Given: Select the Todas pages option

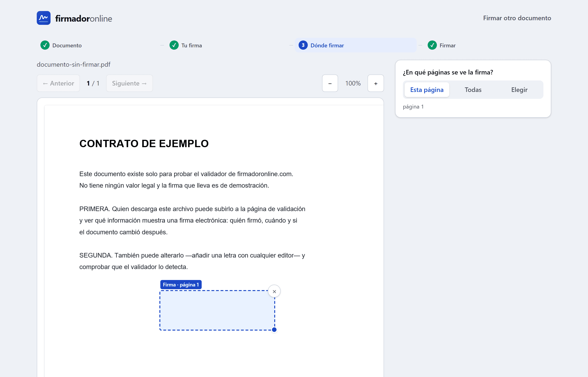Looking at the screenshot, I should pos(473,90).
